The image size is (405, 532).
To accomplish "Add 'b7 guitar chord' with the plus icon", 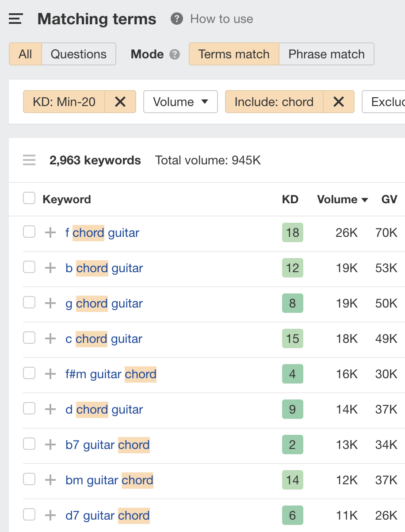I will click(x=50, y=444).
